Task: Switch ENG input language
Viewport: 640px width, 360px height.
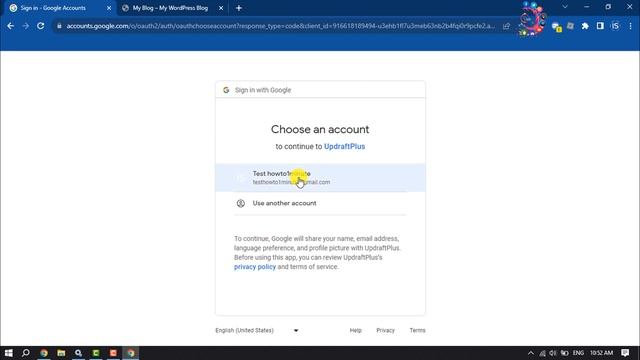Action: [578, 353]
